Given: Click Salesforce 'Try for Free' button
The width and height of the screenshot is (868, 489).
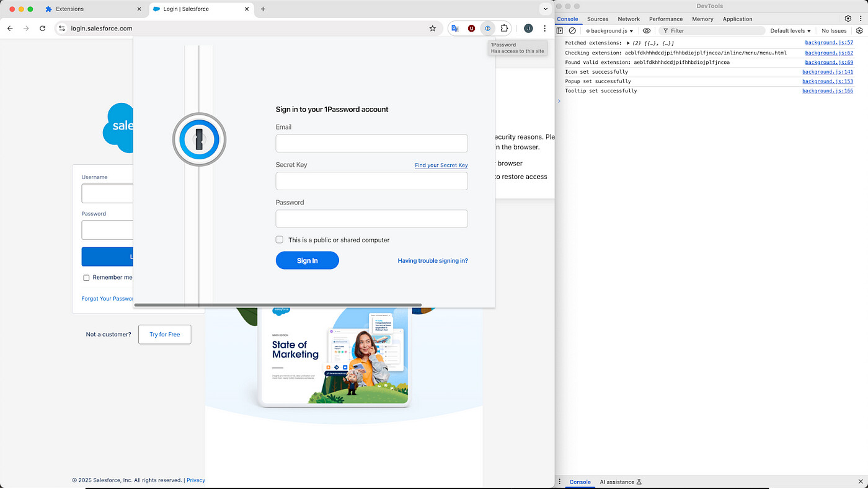Looking at the screenshot, I should [164, 335].
